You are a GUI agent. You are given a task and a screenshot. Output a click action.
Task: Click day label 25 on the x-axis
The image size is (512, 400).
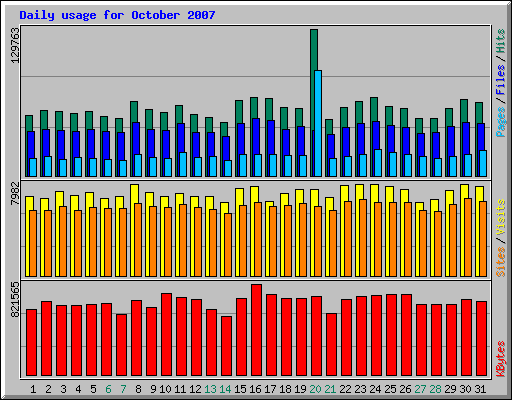[x=390, y=389]
